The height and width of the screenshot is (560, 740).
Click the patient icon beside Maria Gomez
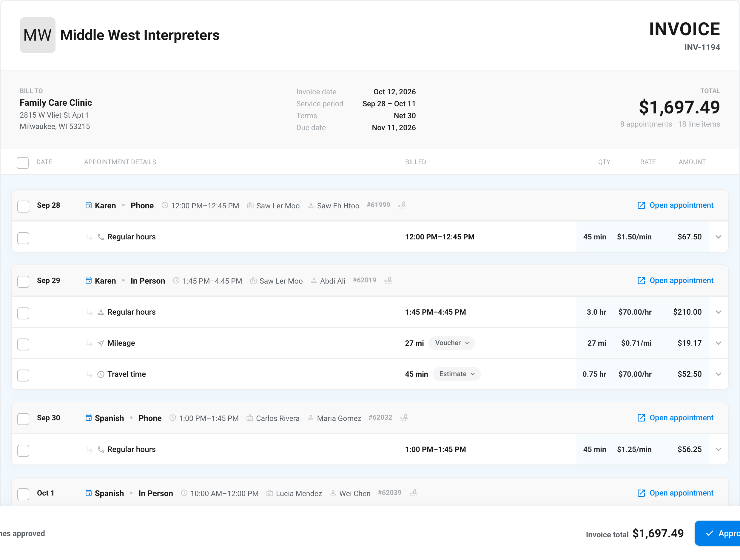pos(311,418)
